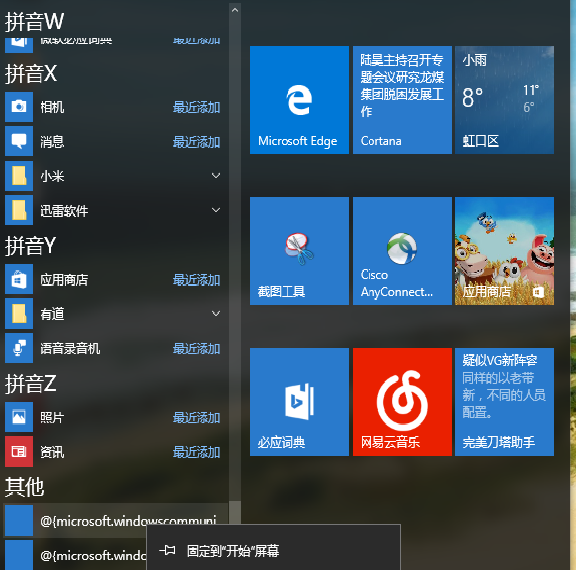Click the first @{microsoft.windowscommuni blue icon

pyautogui.click(x=19, y=521)
